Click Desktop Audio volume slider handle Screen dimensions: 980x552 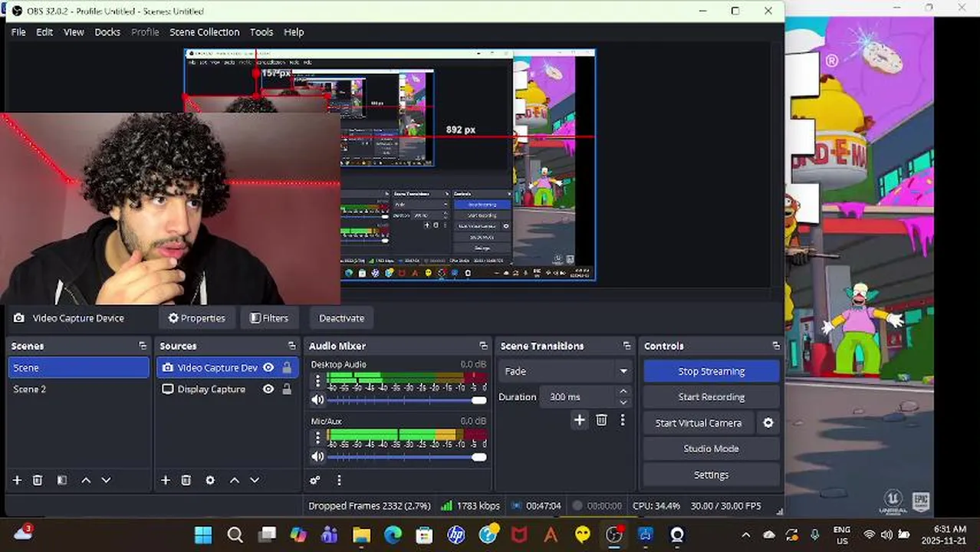[479, 400]
